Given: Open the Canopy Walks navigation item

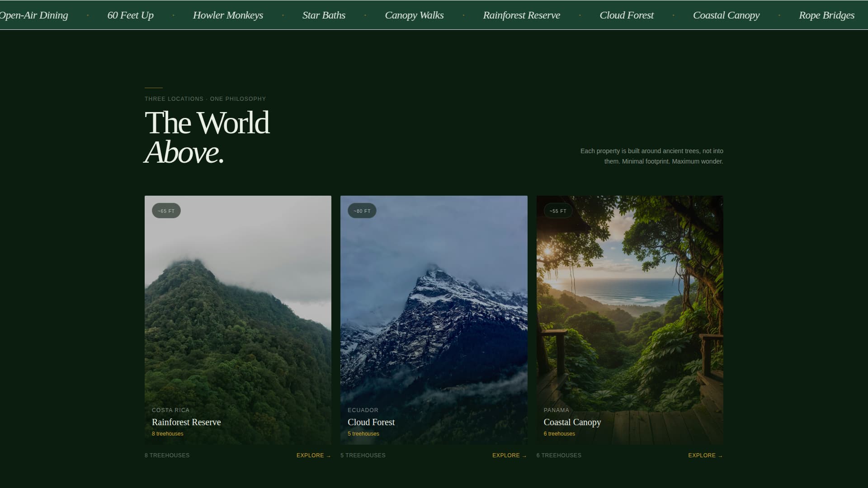Looking at the screenshot, I should [414, 15].
